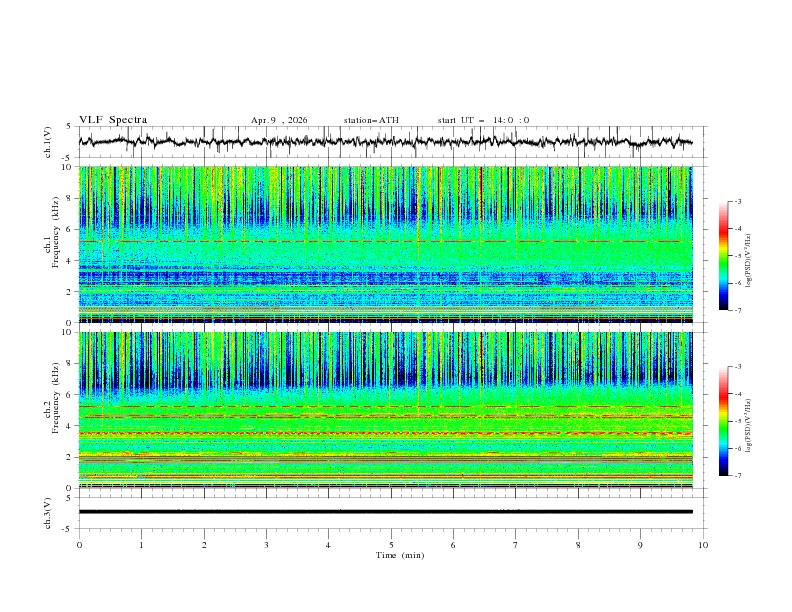792x612 pixels.
Task: Click the "VLF Spectra" plot title
Action: pyautogui.click(x=113, y=120)
